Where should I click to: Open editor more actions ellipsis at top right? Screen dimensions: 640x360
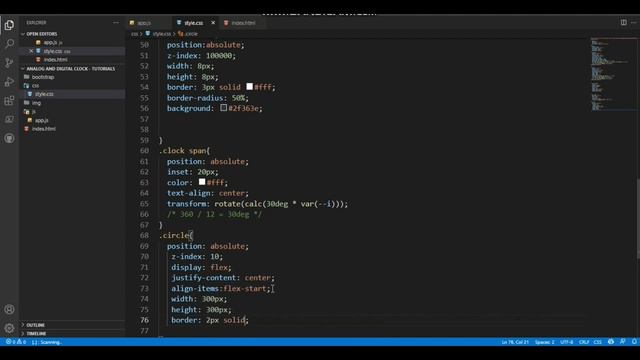point(634,22)
